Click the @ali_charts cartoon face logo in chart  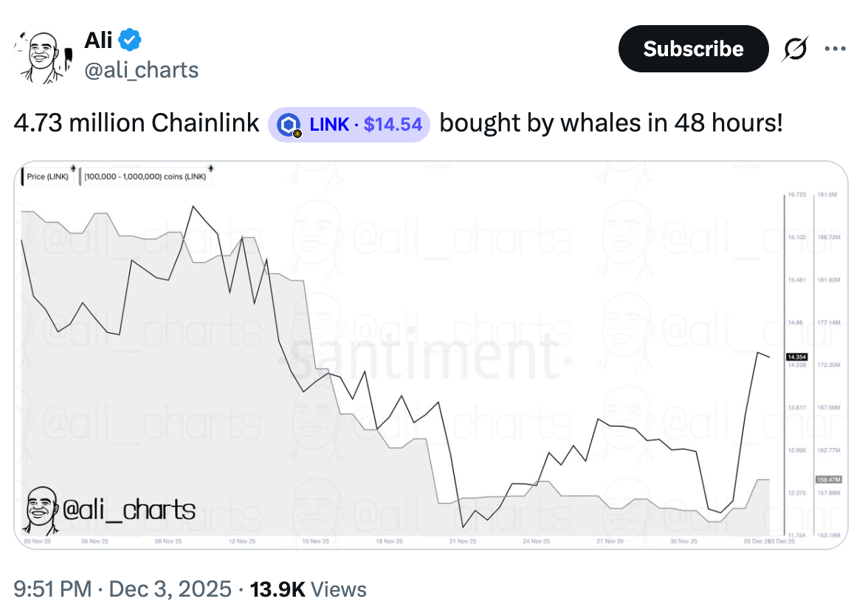tap(42, 510)
